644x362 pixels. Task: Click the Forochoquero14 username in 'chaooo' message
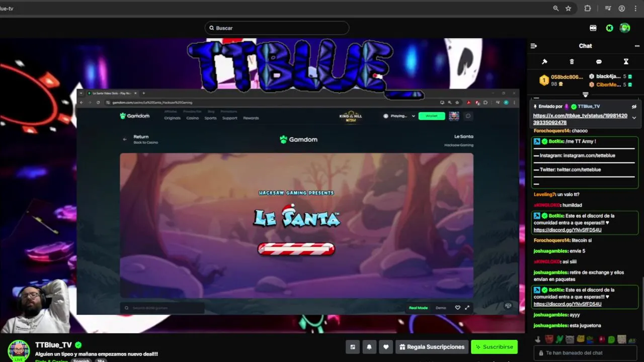point(552,131)
